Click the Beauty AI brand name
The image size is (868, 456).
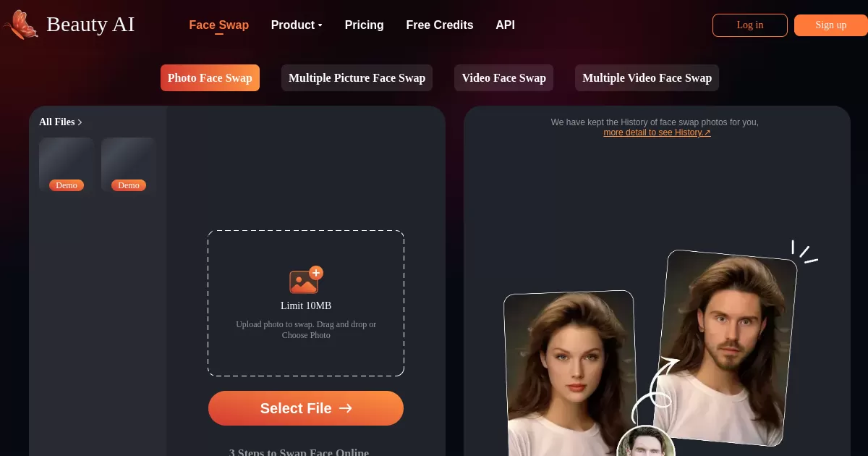pyautogui.click(x=90, y=25)
